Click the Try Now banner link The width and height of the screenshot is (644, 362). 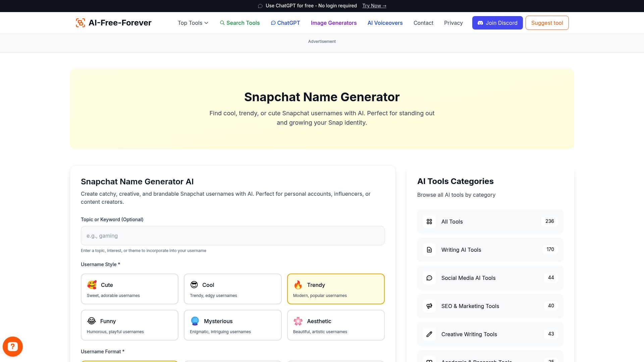(374, 6)
